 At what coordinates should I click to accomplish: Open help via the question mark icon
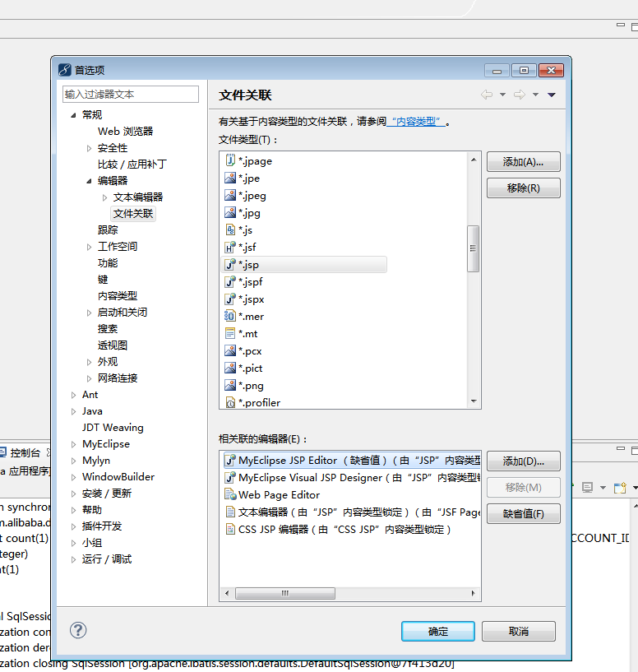tap(78, 630)
